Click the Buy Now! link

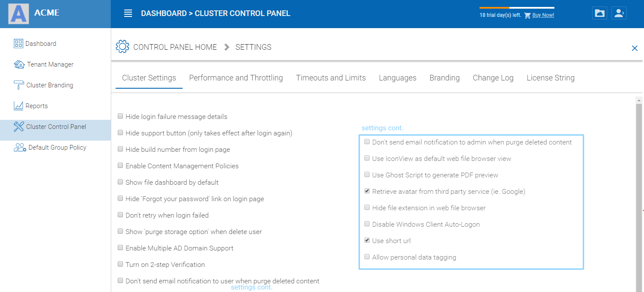pos(543,15)
